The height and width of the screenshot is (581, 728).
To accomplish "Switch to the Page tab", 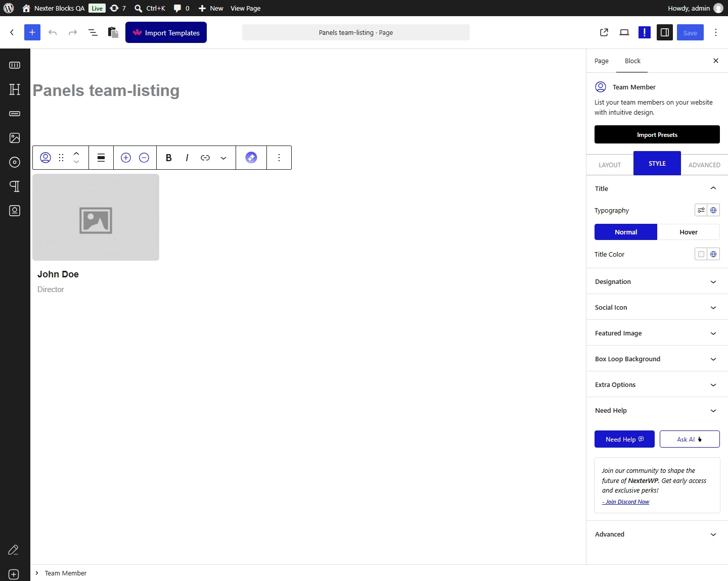I will click(602, 61).
